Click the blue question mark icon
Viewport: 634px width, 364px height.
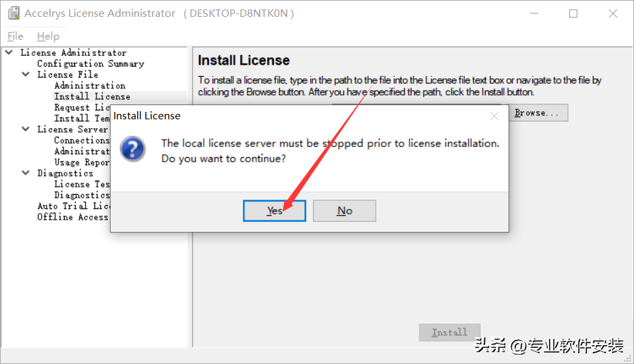[x=133, y=148]
